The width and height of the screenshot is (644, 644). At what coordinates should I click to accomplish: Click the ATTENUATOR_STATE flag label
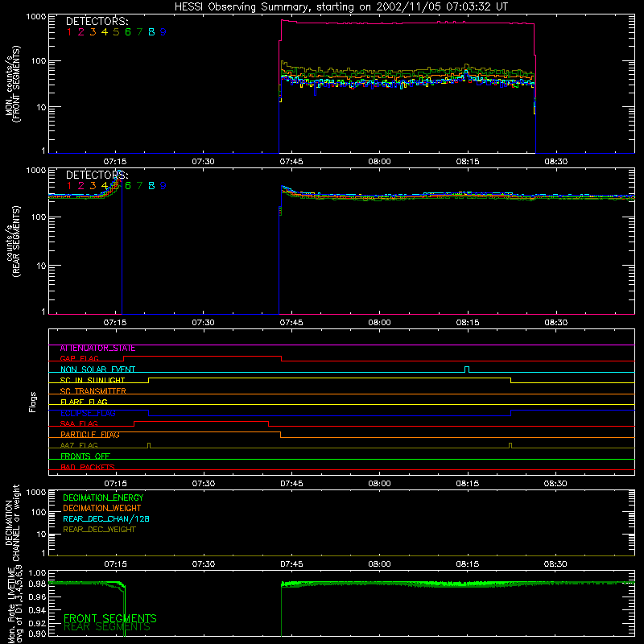pyautogui.click(x=97, y=349)
